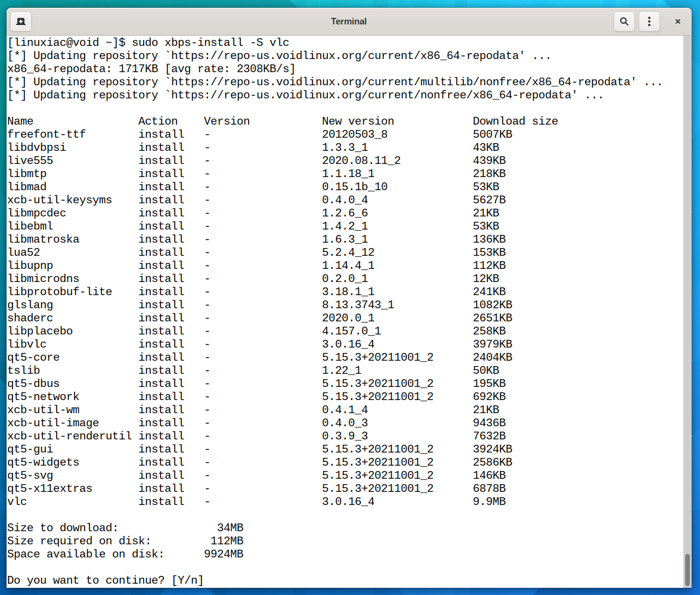Open the terminal menu (three dots)
The height and width of the screenshot is (595, 700).
[649, 21]
